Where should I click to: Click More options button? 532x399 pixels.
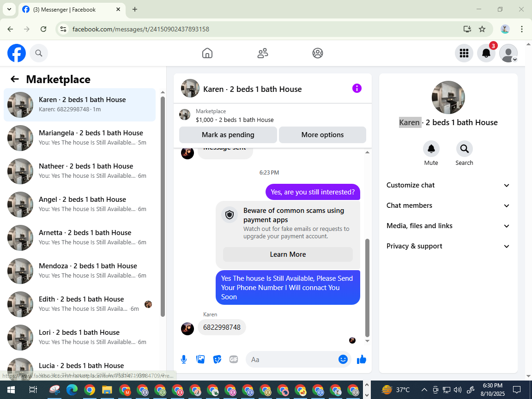tap(322, 135)
